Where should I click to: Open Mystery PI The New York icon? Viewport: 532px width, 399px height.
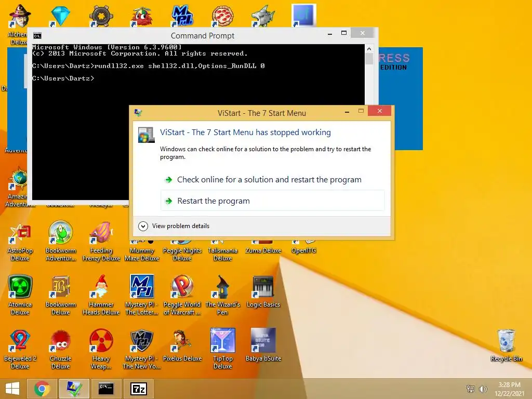pos(141,350)
